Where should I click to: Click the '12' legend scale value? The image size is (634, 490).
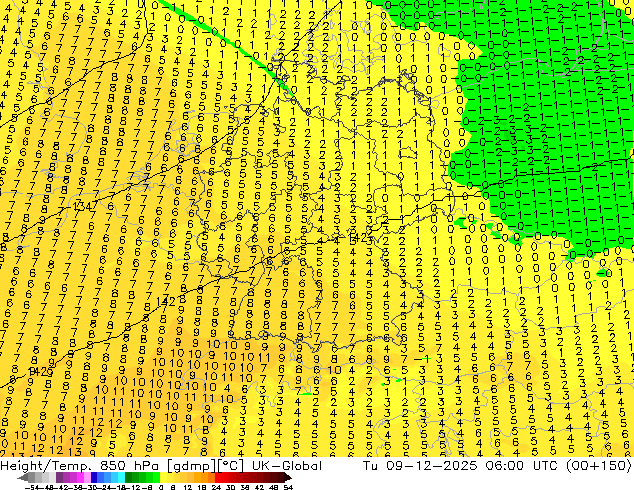[x=188, y=487]
